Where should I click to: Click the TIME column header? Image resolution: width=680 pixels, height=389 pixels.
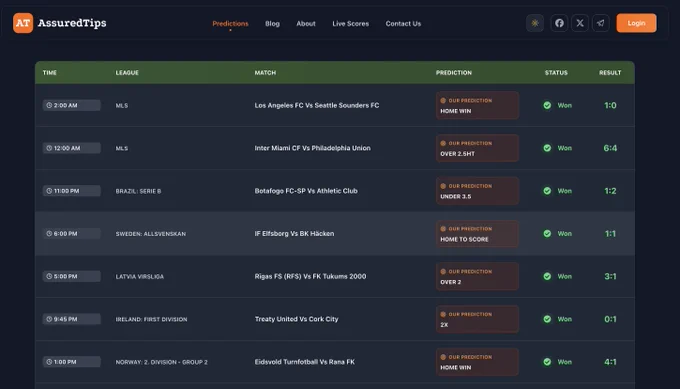[49, 72]
